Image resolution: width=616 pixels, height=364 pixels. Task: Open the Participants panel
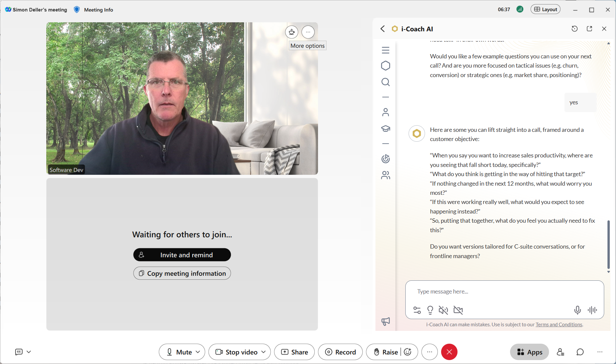pos(561,352)
